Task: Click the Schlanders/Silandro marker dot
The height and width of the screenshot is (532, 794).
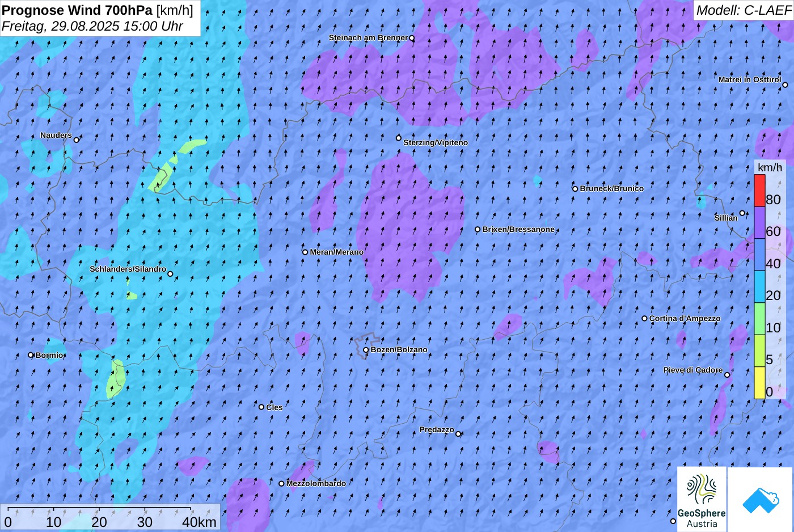Action: click(x=170, y=274)
